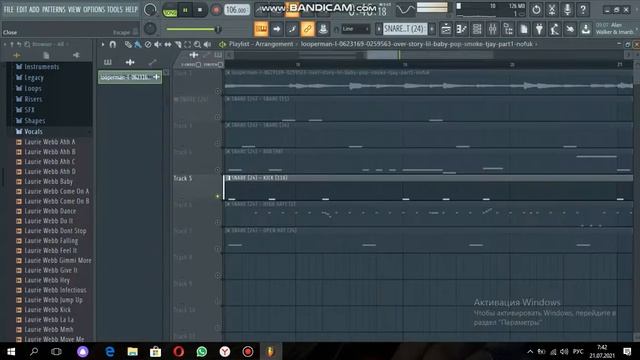The image size is (640, 360).
Task: Select the Select tool in playlist
Action: pyautogui.click(x=187, y=44)
